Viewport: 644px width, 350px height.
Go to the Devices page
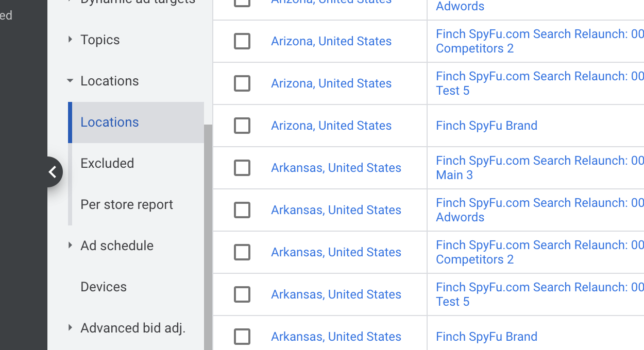(104, 287)
